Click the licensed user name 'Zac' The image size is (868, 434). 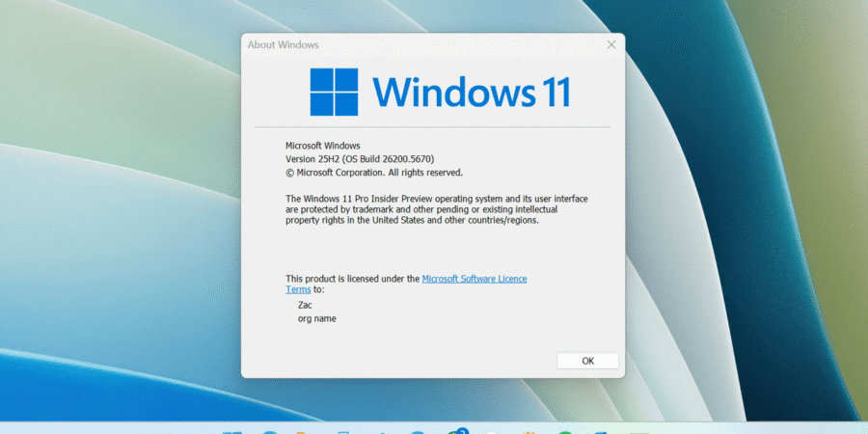305,305
